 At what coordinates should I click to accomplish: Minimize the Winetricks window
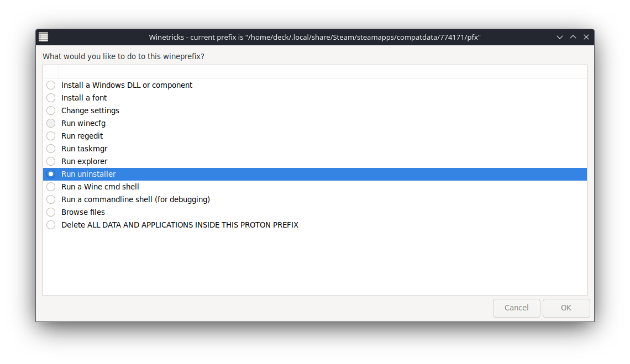pyautogui.click(x=560, y=37)
